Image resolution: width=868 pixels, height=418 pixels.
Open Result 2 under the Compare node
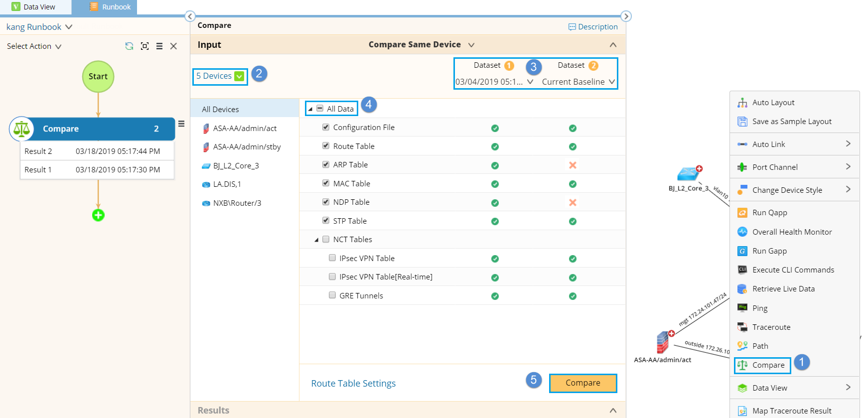tap(97, 151)
